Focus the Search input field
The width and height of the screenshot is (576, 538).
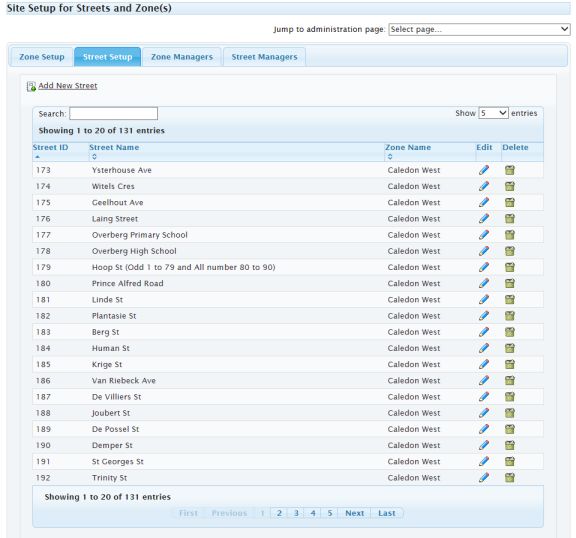click(x=114, y=113)
